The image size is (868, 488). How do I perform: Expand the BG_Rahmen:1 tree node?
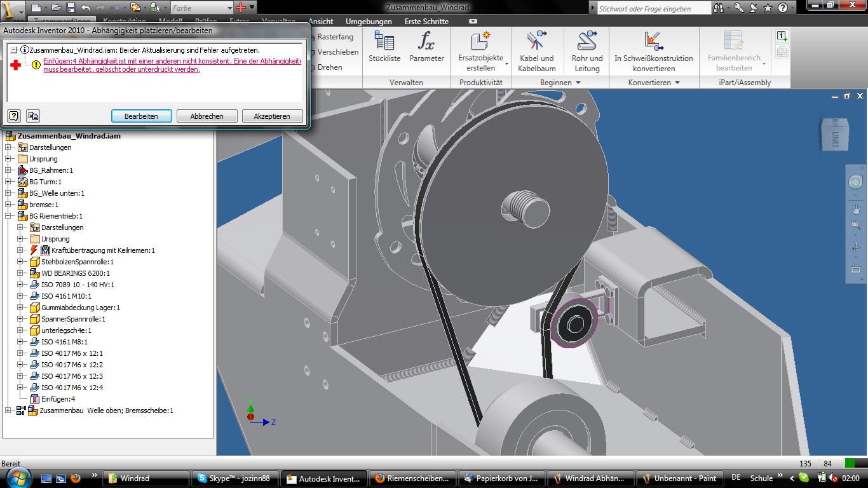click(x=9, y=170)
